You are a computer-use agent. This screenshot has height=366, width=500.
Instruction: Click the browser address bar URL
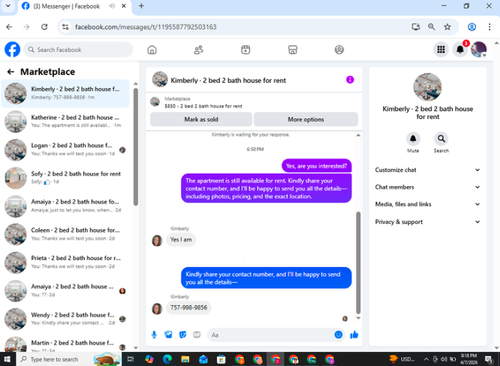[x=145, y=27]
